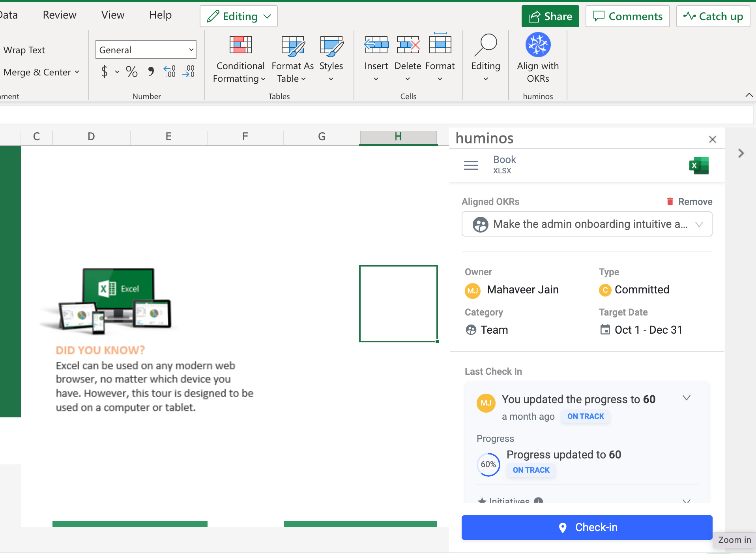This screenshot has width=756, height=554.
Task: Open Editing mode dropdown
Action: click(x=239, y=16)
